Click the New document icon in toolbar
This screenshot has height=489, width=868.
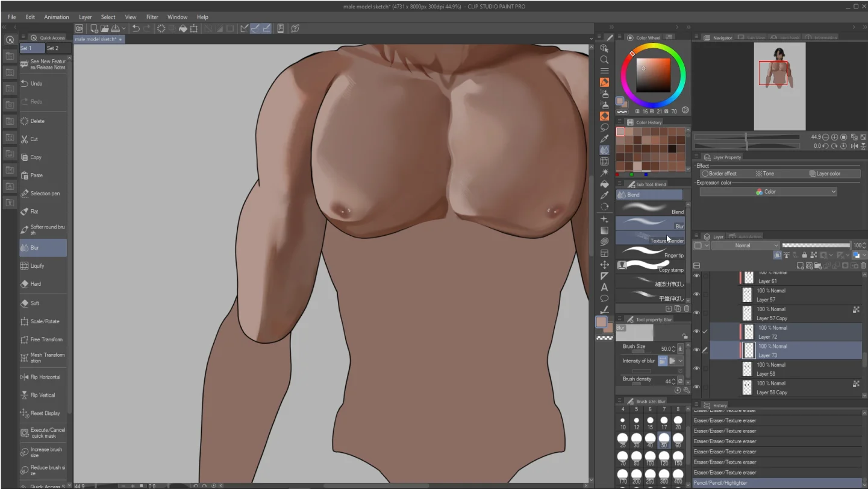point(95,28)
